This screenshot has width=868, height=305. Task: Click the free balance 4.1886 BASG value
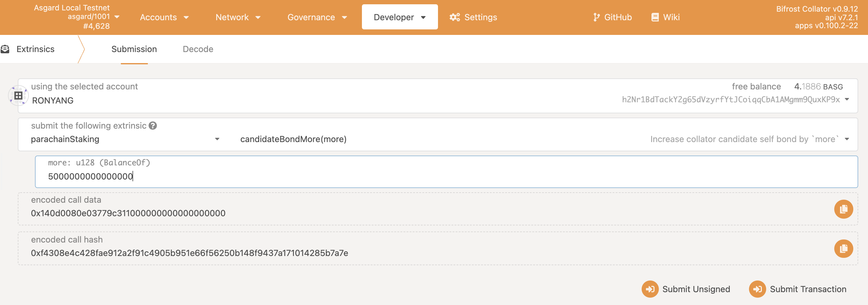[x=818, y=87]
